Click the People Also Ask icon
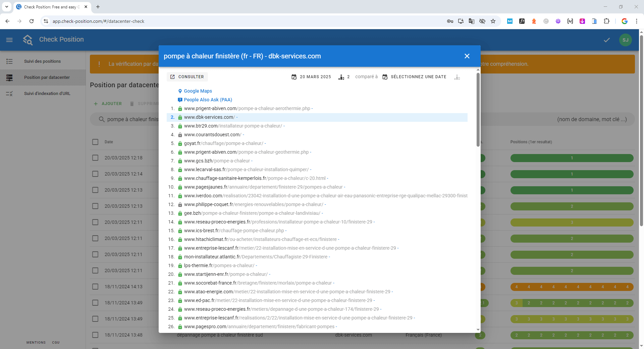644x349 pixels. pyautogui.click(x=180, y=100)
